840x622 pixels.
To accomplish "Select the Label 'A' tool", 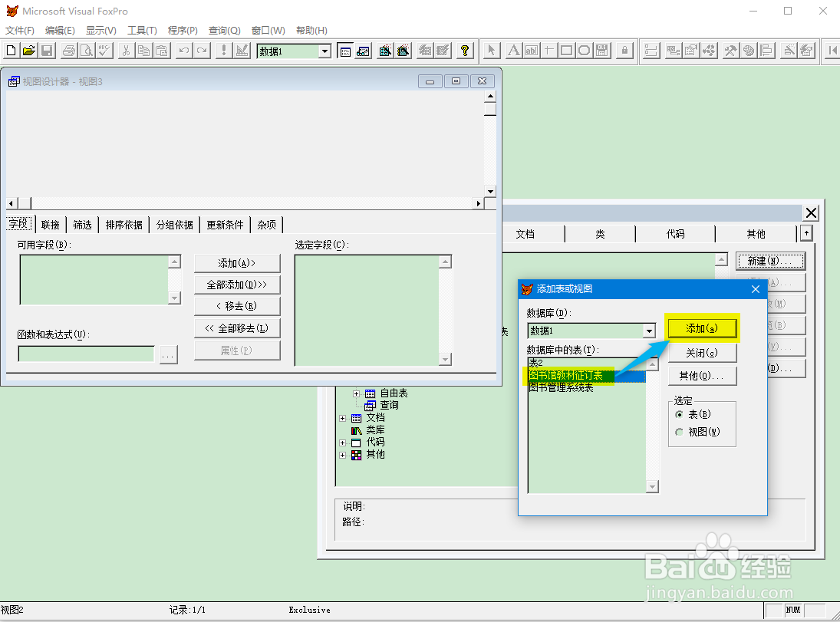I will (513, 51).
